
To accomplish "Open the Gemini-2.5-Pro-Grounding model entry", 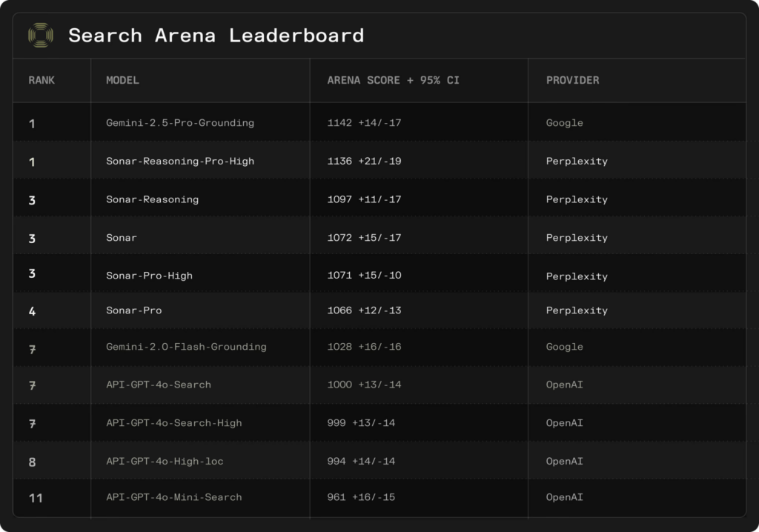I will (x=179, y=123).
